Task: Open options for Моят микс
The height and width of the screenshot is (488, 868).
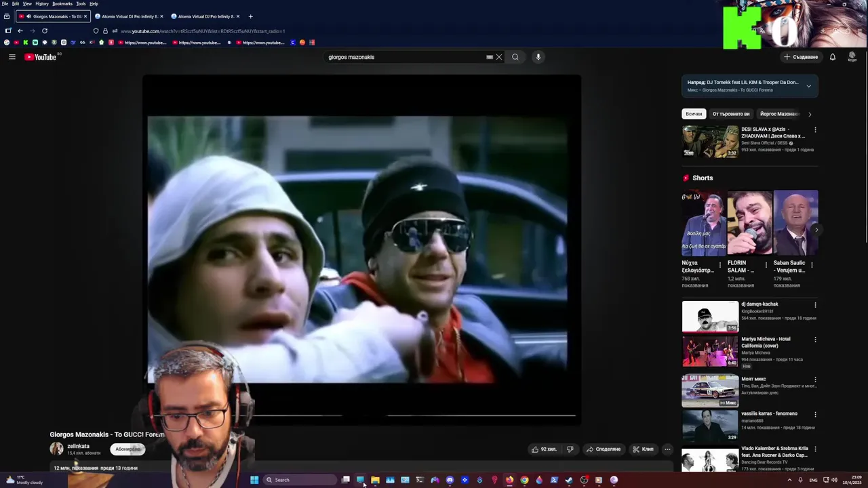Action: [x=815, y=380]
